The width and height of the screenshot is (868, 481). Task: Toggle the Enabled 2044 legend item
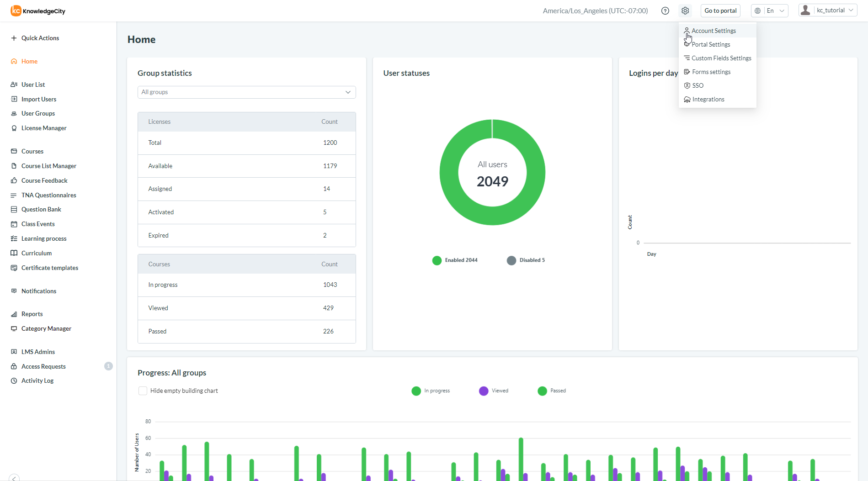455,260
